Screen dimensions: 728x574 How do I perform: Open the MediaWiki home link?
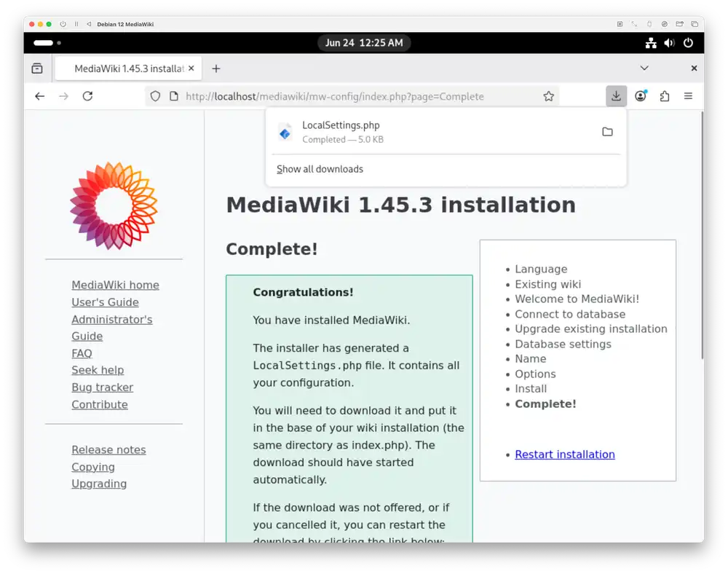pos(115,285)
